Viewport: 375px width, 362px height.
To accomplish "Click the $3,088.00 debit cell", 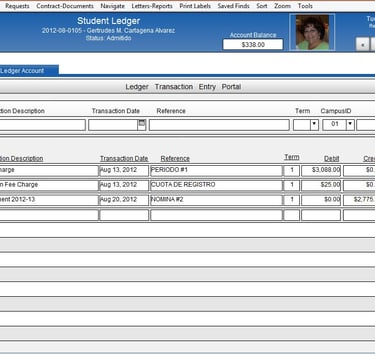I will (x=321, y=171).
